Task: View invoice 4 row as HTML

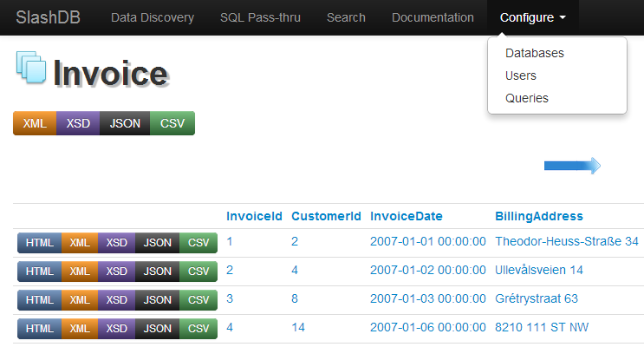Action: coord(39,329)
